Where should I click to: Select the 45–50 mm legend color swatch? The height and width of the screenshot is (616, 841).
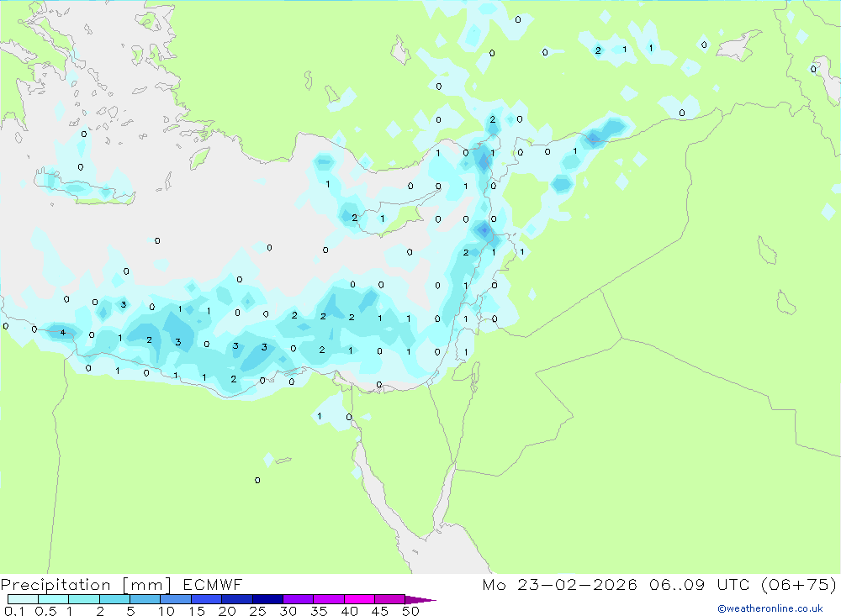389,599
